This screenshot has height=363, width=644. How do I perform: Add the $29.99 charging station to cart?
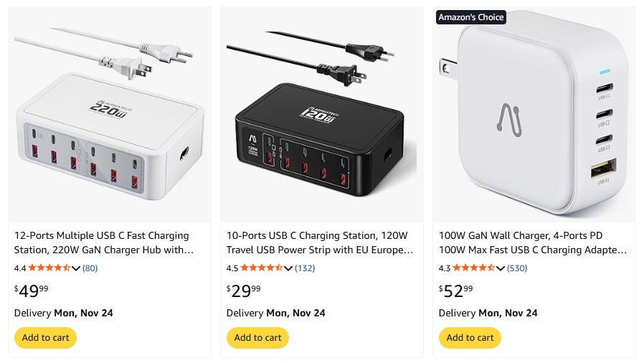click(257, 338)
